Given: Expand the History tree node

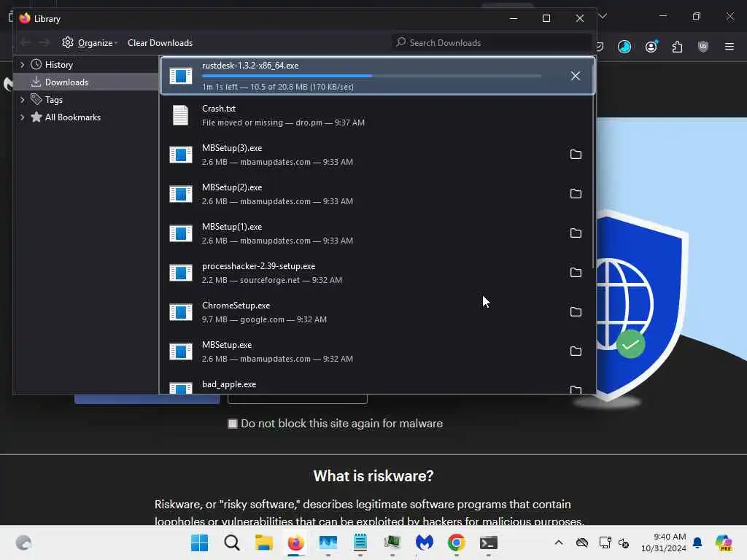Looking at the screenshot, I should pos(22,64).
